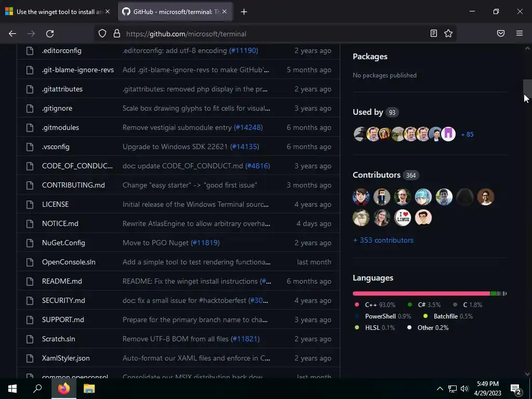Open the .vsconfig file
Viewport: 532px width, 399px height.
coord(56,147)
